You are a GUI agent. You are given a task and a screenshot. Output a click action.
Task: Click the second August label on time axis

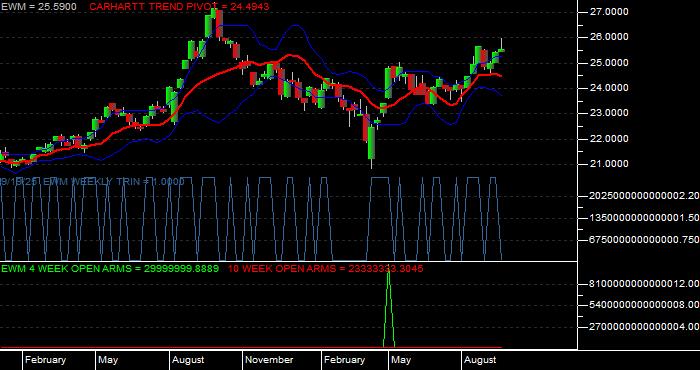click(480, 360)
